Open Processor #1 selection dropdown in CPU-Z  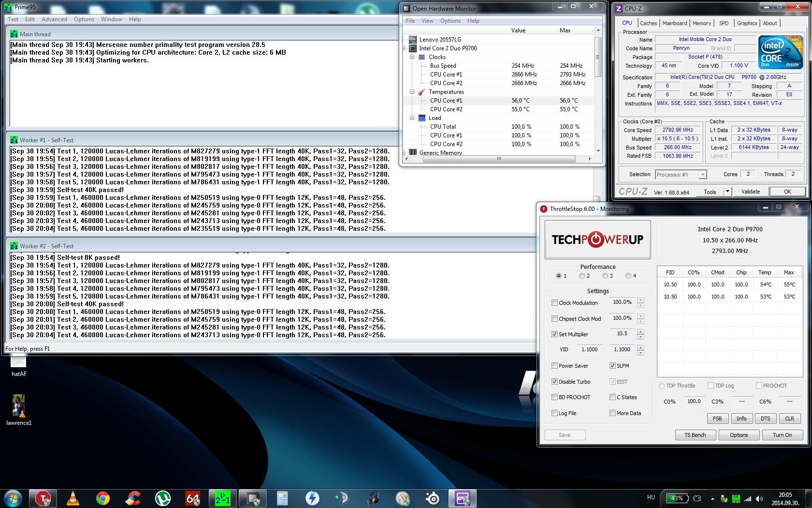coord(703,175)
